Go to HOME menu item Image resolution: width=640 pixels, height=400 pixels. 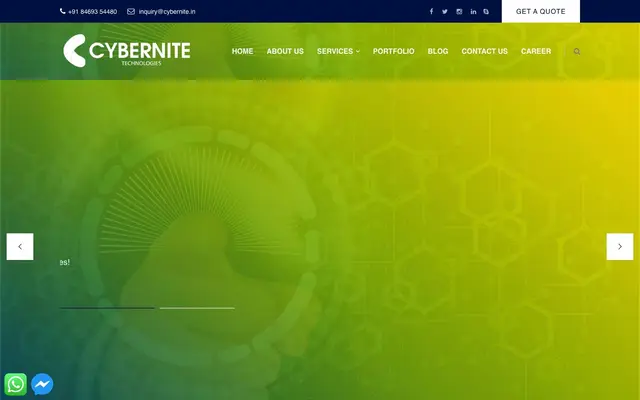242,51
